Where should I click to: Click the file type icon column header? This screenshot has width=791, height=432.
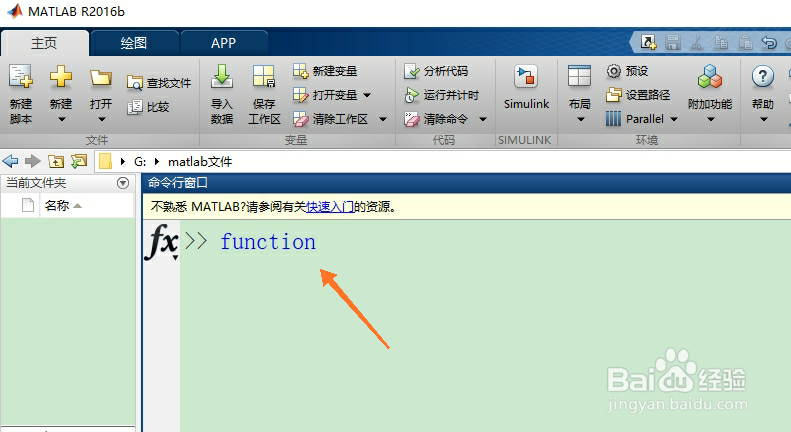[28, 205]
